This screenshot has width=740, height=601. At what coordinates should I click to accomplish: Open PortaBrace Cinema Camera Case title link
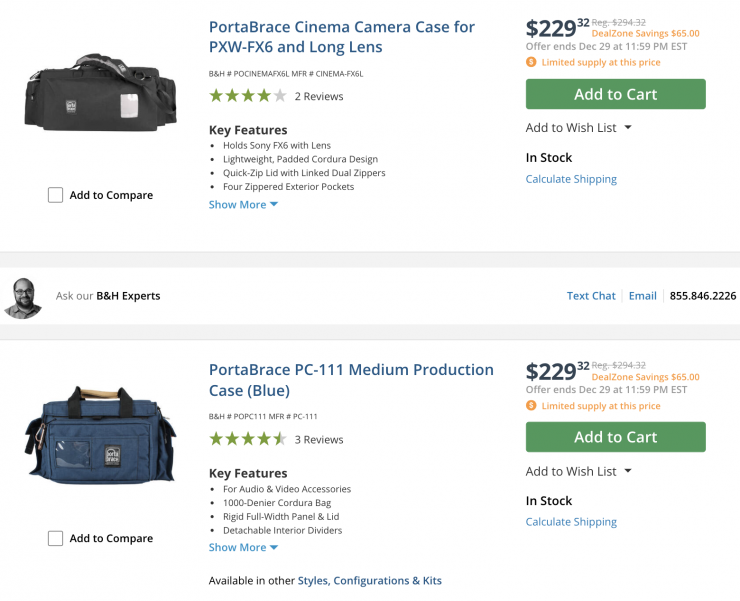point(341,37)
